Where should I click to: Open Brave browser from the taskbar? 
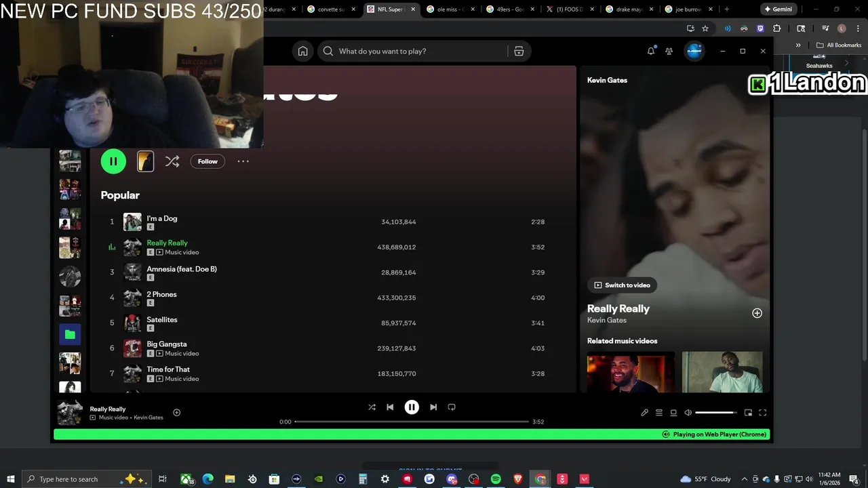click(x=518, y=479)
